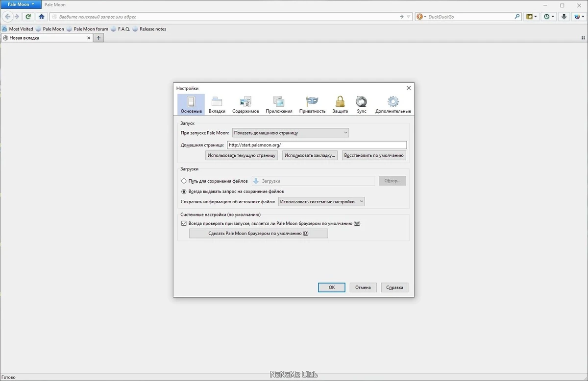Click the 'Готово' status bar text

8,377
